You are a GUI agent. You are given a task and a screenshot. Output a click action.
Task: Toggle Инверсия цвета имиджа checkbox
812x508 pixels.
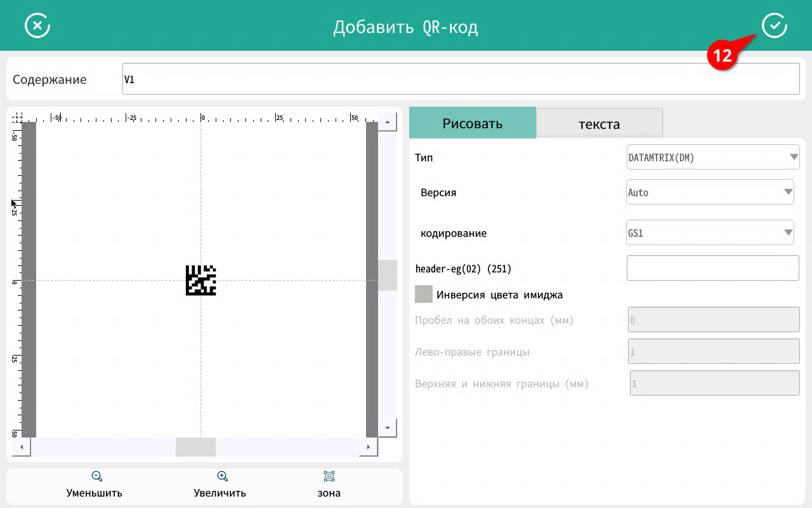423,295
